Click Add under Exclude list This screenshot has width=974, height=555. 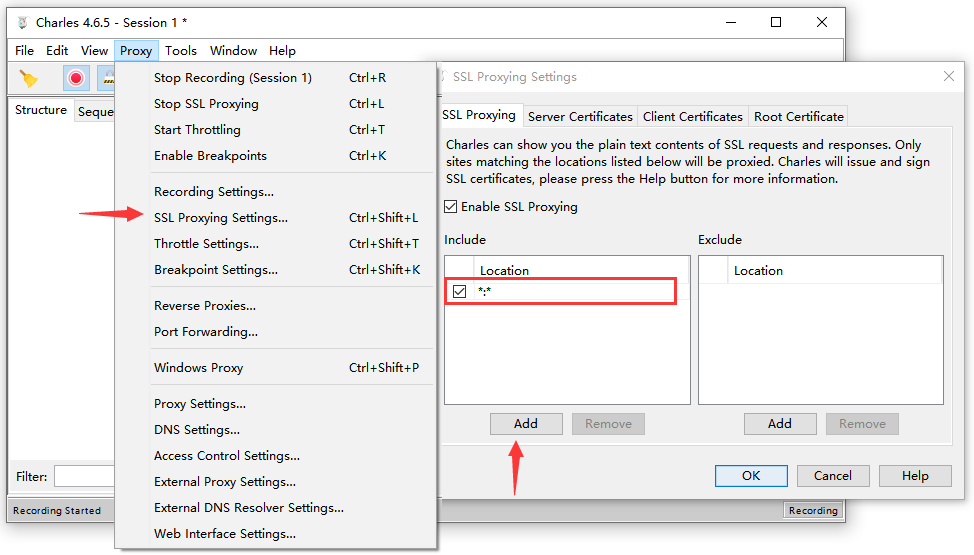(x=780, y=424)
